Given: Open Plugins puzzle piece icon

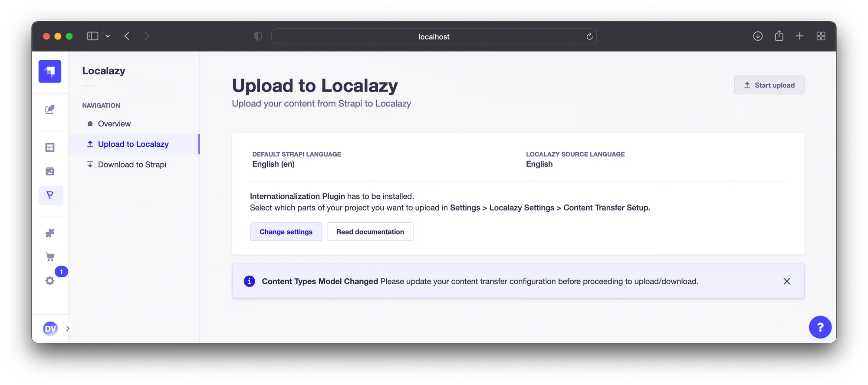Looking at the screenshot, I should tap(50, 233).
